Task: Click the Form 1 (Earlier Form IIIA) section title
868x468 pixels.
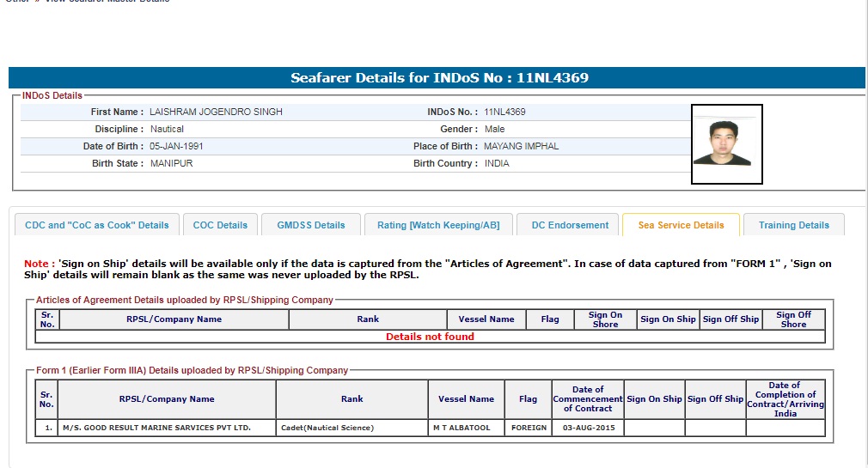Action: coord(193,370)
